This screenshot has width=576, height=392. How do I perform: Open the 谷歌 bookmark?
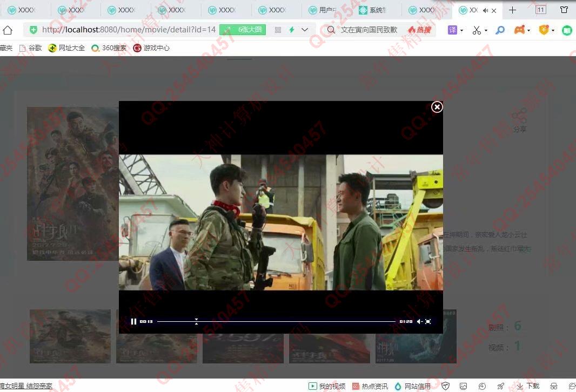click(30, 48)
